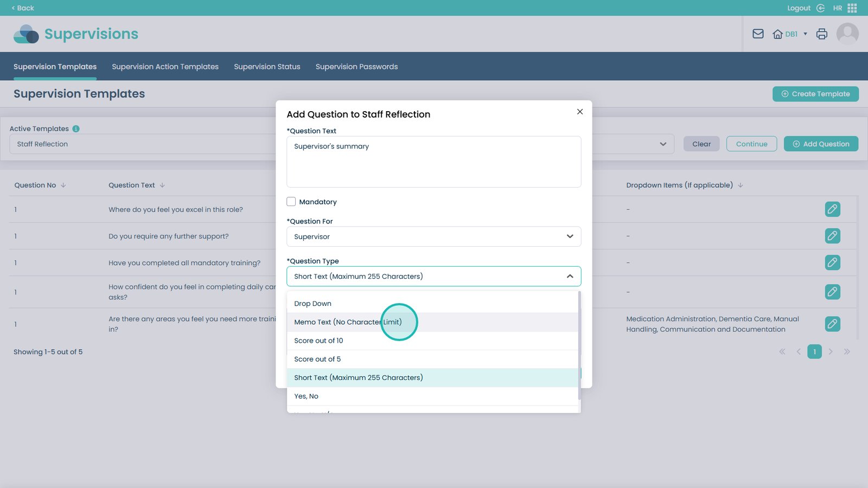Click the Active Templates info icon
Screen dimensions: 868x488
(76, 129)
